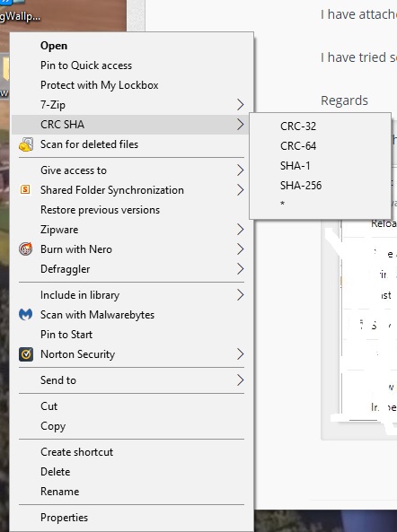Expand the Include in library arrow
The image size is (397, 532).
click(x=240, y=295)
